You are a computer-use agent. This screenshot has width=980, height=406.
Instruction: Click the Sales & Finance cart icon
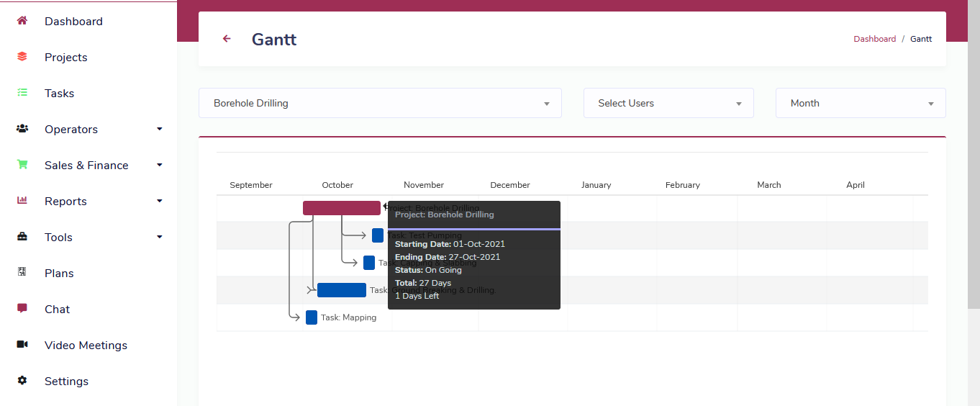click(x=22, y=165)
